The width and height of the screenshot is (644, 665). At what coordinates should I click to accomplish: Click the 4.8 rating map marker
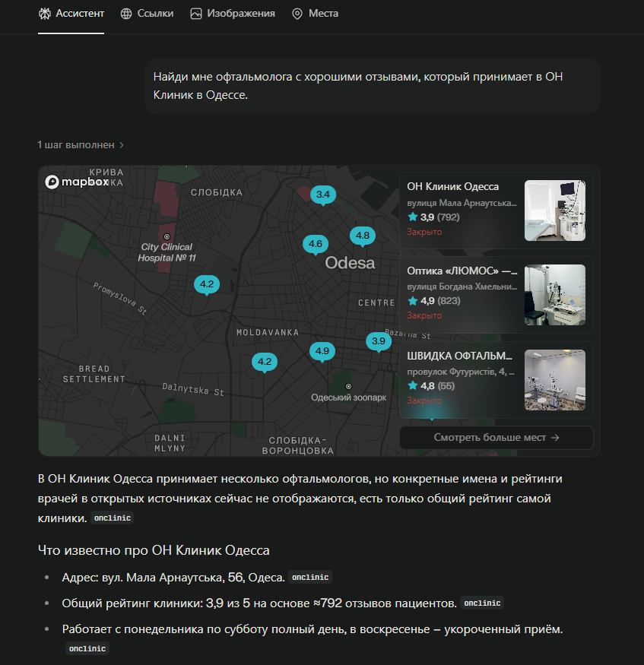(362, 236)
